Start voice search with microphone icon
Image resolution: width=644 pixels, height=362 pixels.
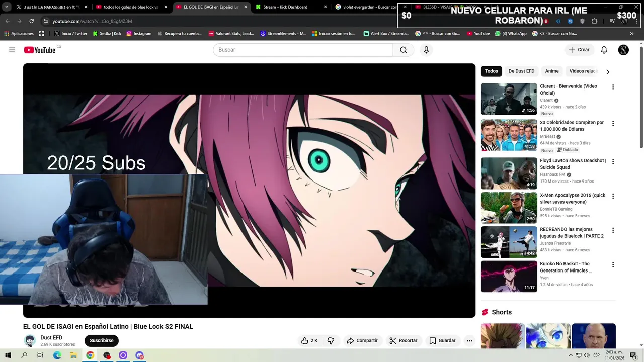426,50
